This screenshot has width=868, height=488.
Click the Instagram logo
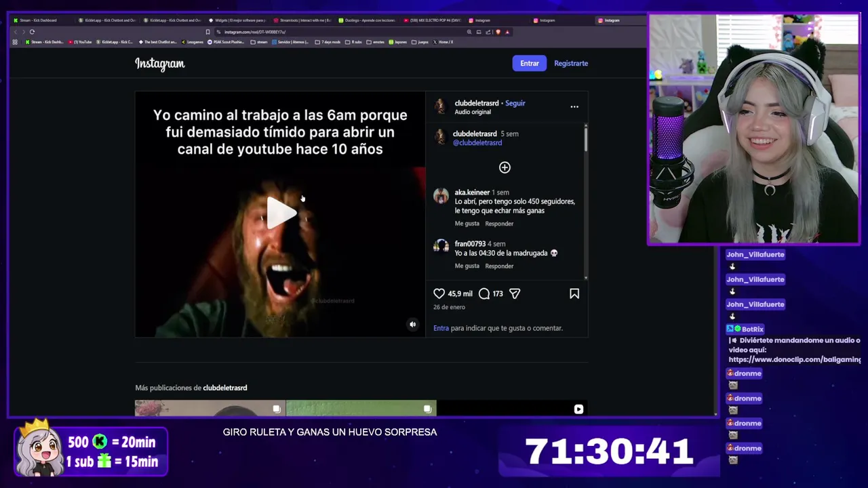pyautogui.click(x=160, y=64)
